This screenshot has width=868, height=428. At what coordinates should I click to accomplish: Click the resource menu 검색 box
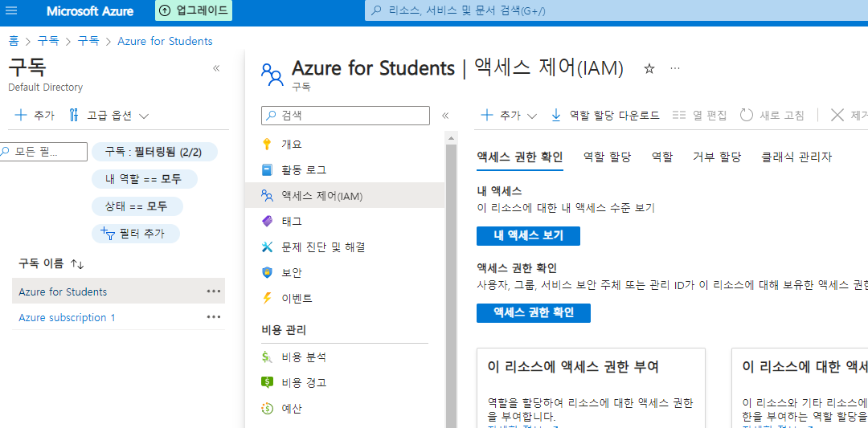click(x=346, y=116)
